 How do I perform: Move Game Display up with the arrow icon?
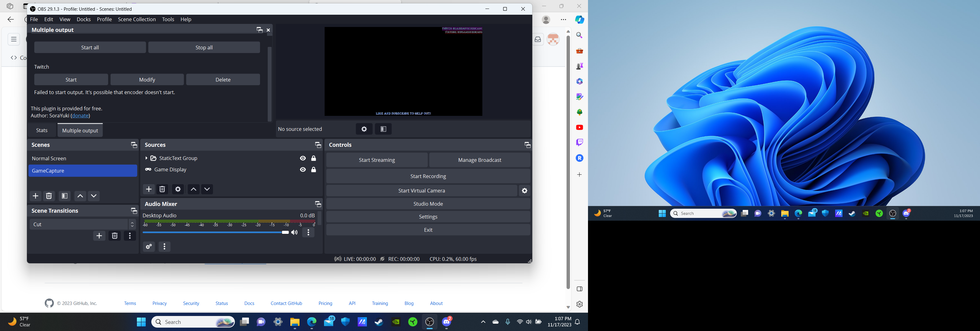coord(193,189)
